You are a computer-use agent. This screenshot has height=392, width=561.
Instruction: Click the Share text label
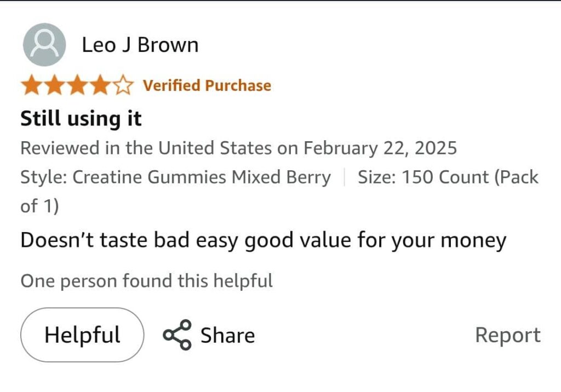click(x=227, y=335)
